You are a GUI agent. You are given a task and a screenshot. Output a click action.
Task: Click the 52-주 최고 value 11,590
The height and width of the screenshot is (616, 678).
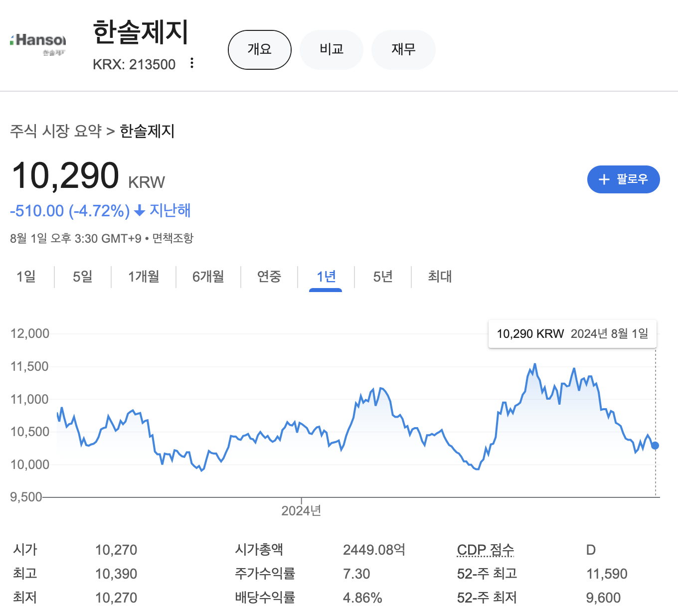(607, 574)
